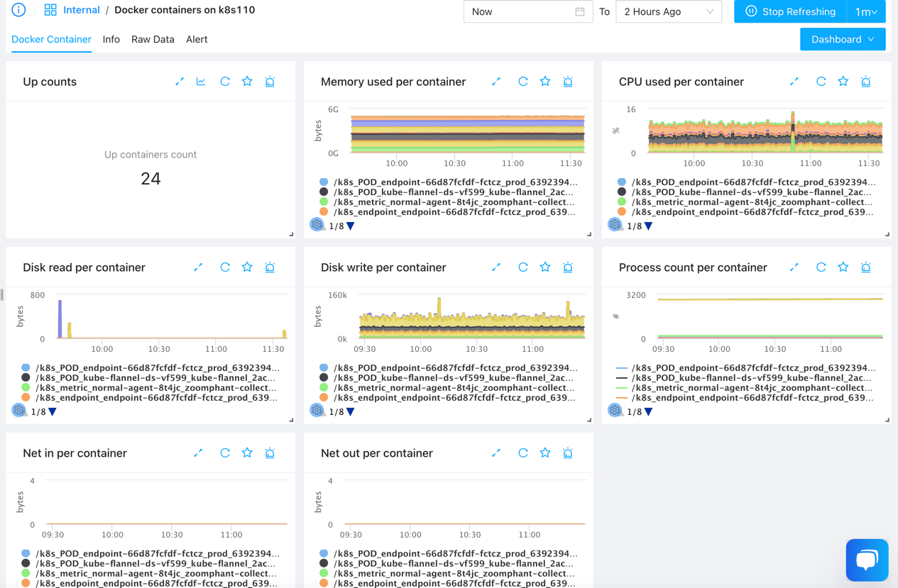The image size is (898, 588).
Task: Toggle kube-flannel series in Memory used legend
Action: [x=453, y=192]
